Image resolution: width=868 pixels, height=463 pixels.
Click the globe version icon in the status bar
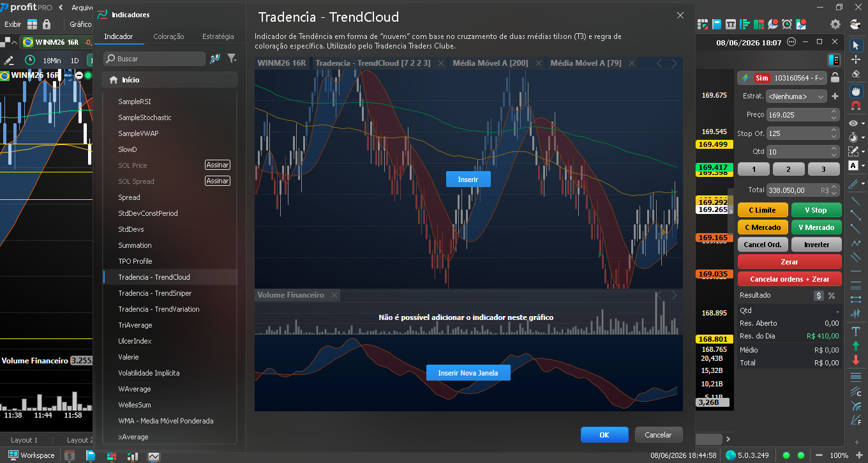click(x=731, y=455)
